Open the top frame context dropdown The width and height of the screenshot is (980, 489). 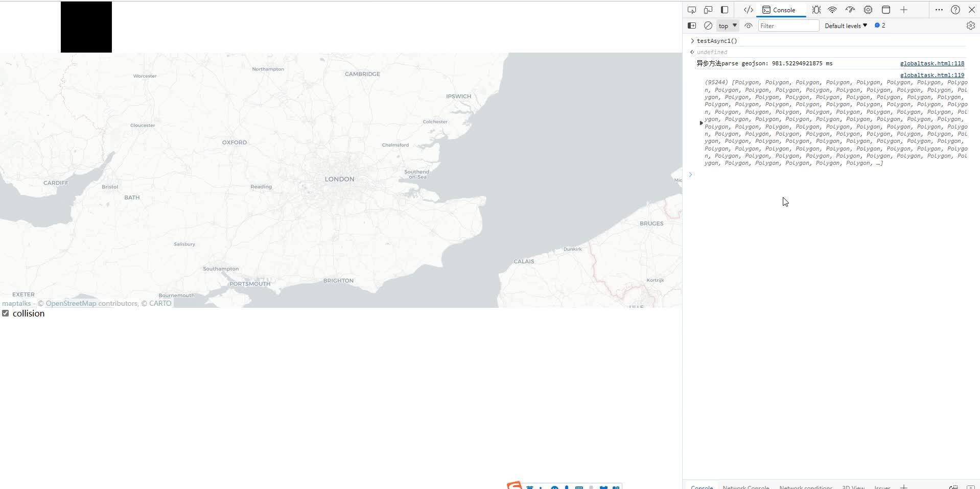[726, 26]
